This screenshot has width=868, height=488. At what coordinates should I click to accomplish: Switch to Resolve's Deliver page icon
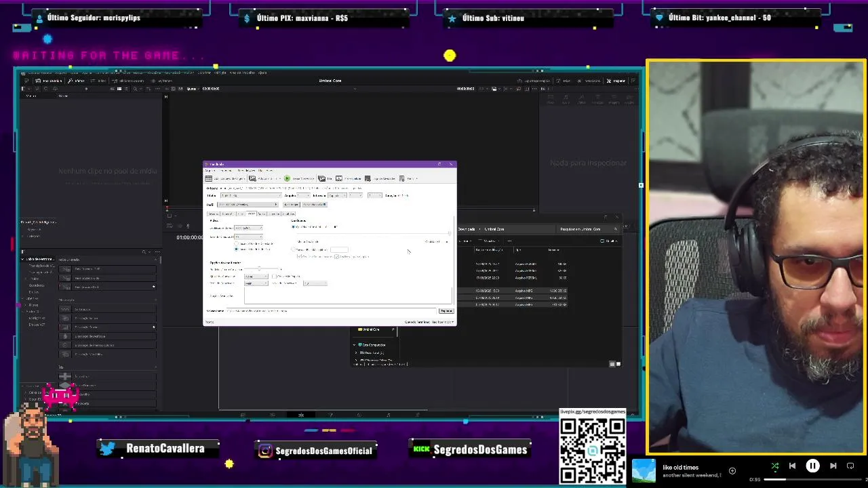click(x=418, y=415)
